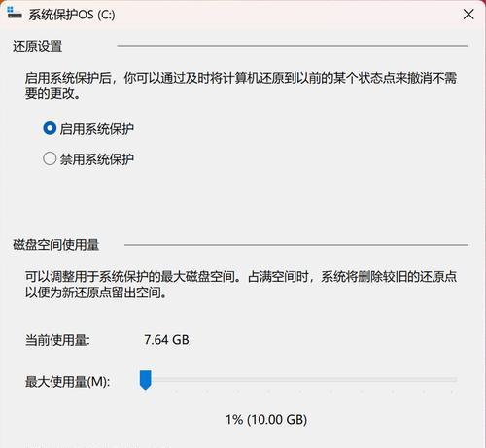This screenshot has width=486, height=448.
Task: Click the 1% (10.00 GB) value text
Action: (266, 420)
